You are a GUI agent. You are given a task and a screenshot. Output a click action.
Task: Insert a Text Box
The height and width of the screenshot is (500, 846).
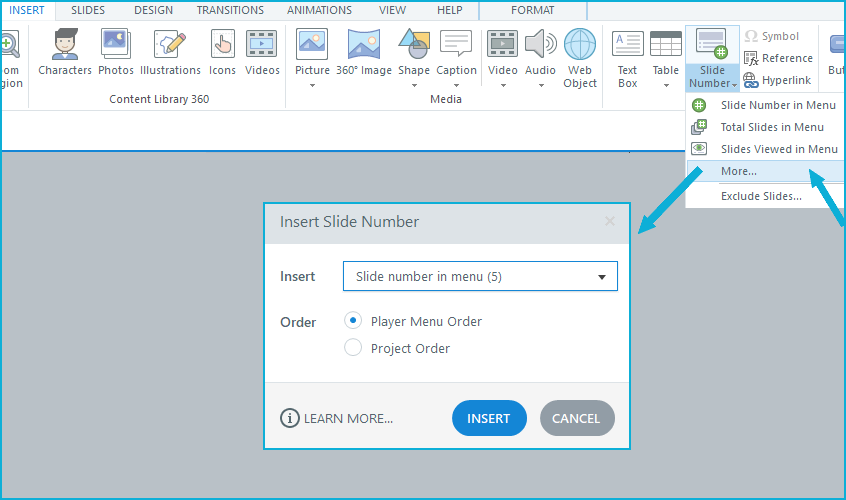[x=627, y=58]
